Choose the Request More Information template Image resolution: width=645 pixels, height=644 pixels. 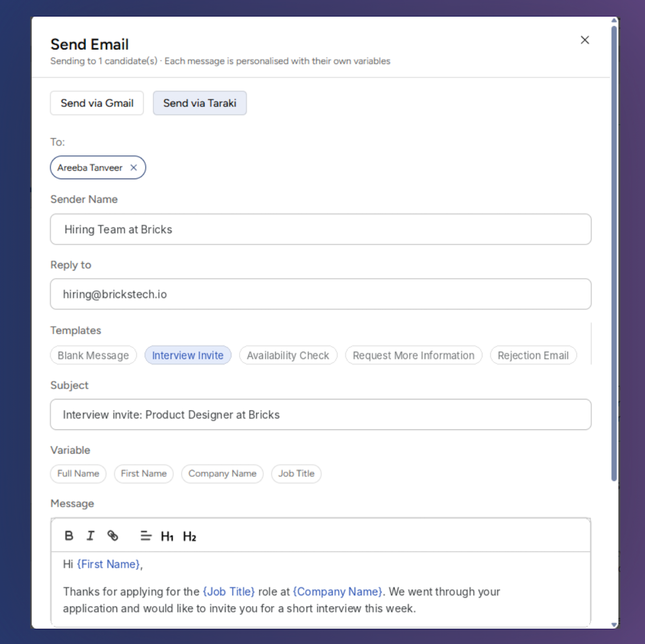point(413,355)
